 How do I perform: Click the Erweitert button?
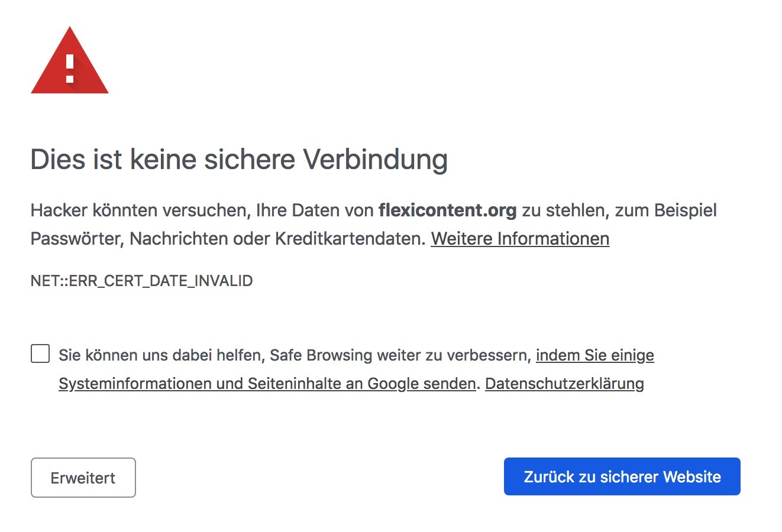pyautogui.click(x=83, y=478)
